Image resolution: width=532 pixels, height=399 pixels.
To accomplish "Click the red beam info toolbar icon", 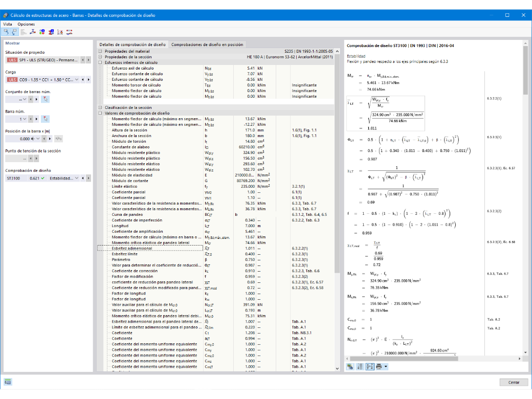I will point(51,32).
